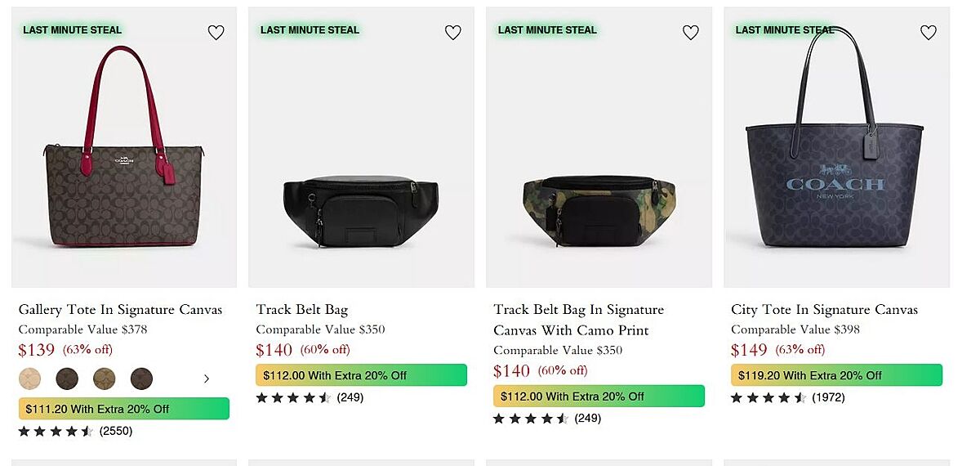Save City Tote using heart icon
The width and height of the screenshot is (980, 466).
coord(929,33)
